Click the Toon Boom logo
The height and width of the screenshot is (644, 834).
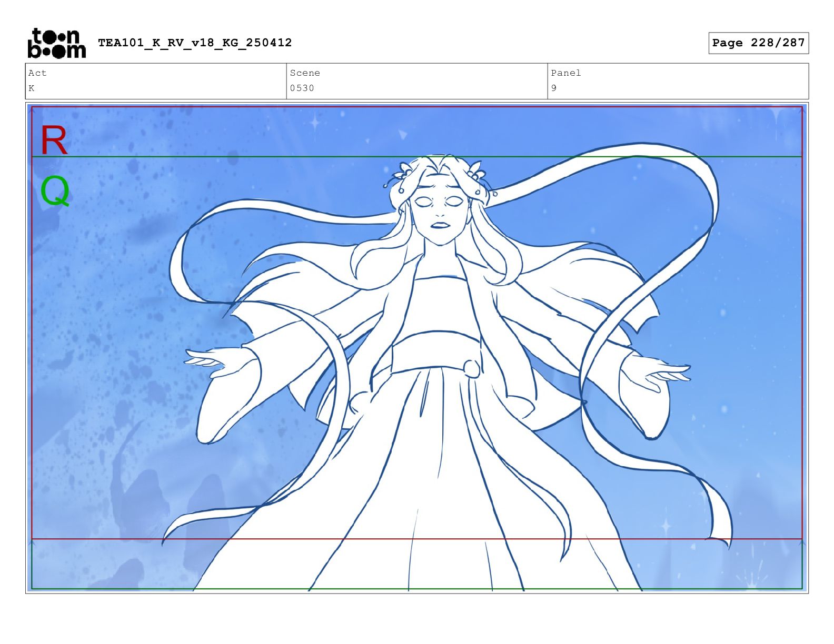[56, 43]
